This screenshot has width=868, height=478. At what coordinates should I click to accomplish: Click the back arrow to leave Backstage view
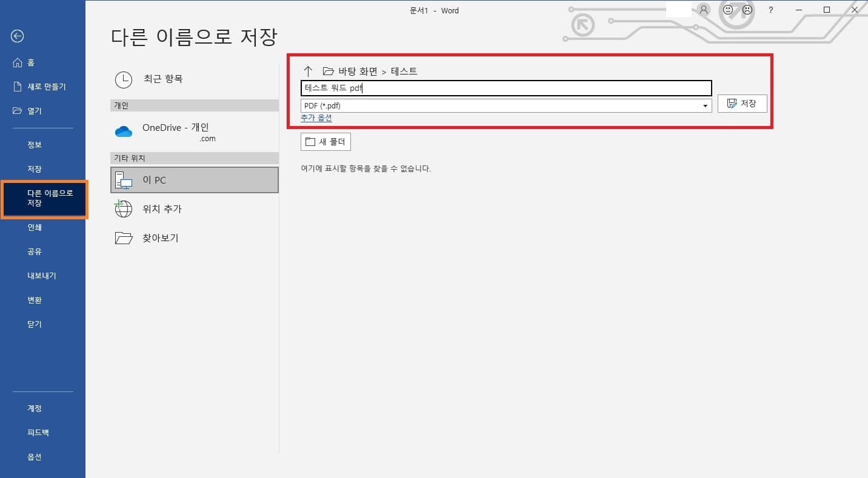pyautogui.click(x=17, y=36)
